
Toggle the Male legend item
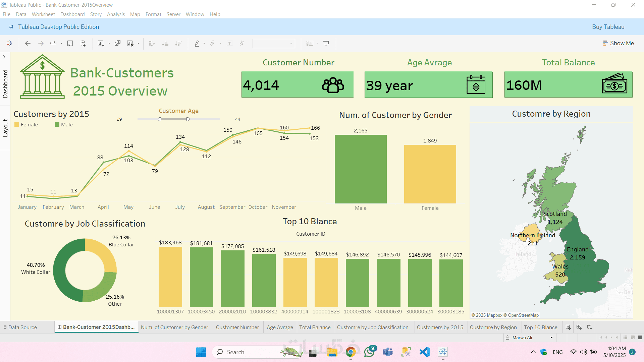64,125
